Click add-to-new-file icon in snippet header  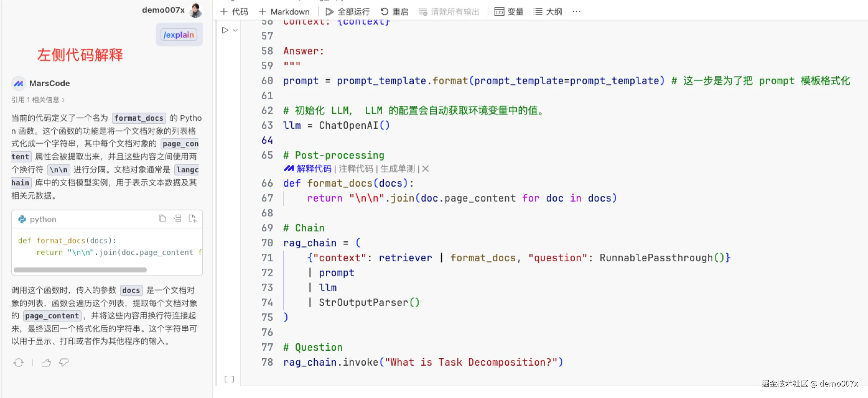coord(192,219)
